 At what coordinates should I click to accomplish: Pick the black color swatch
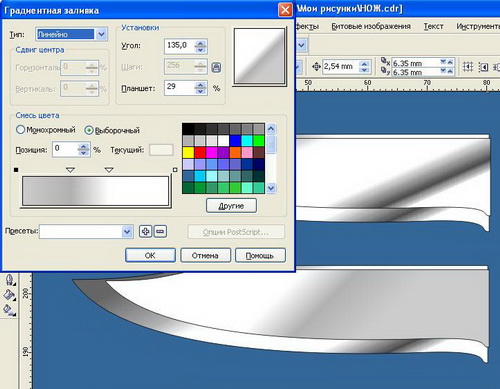(188, 129)
